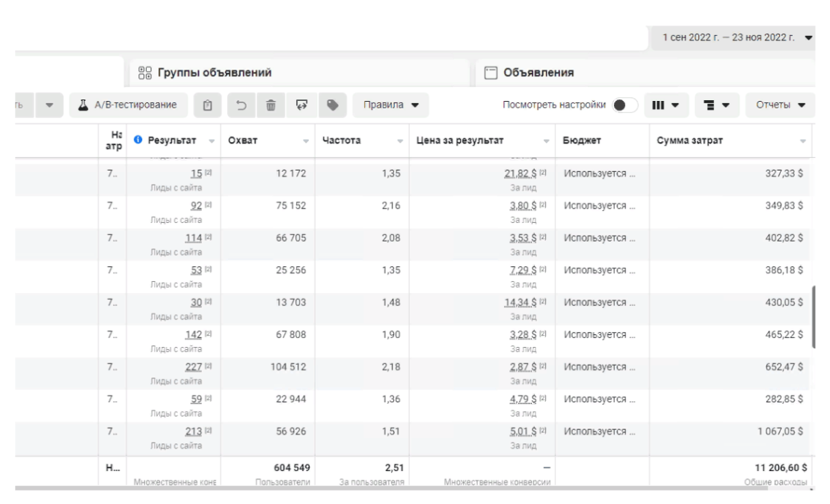This screenshot has height=504, width=830.
Task: Open result link 227 leads
Action: click(x=193, y=367)
